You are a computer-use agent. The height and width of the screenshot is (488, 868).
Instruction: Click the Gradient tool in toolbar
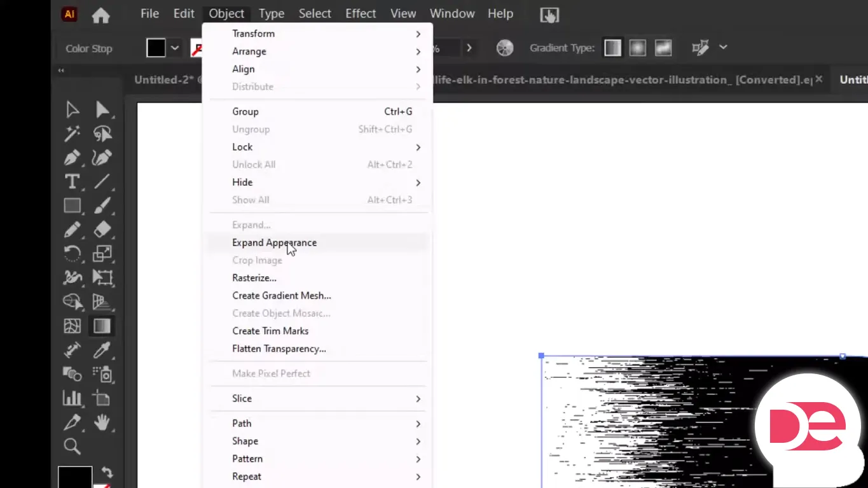(x=102, y=326)
